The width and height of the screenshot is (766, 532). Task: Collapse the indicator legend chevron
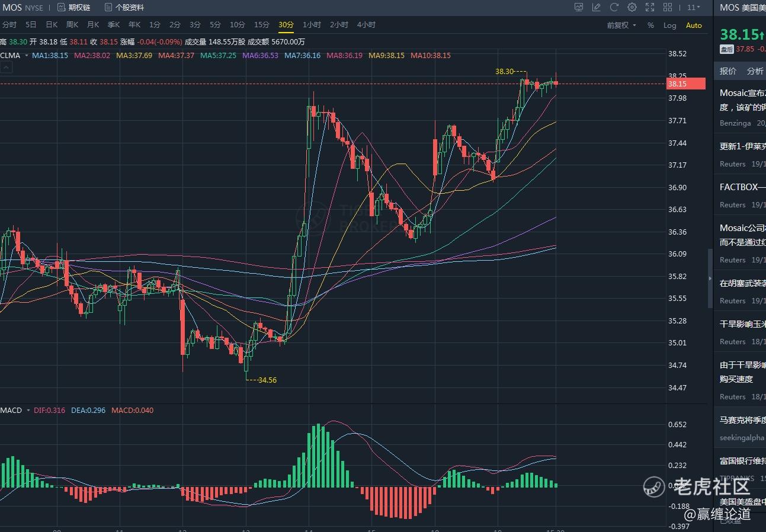point(6,68)
